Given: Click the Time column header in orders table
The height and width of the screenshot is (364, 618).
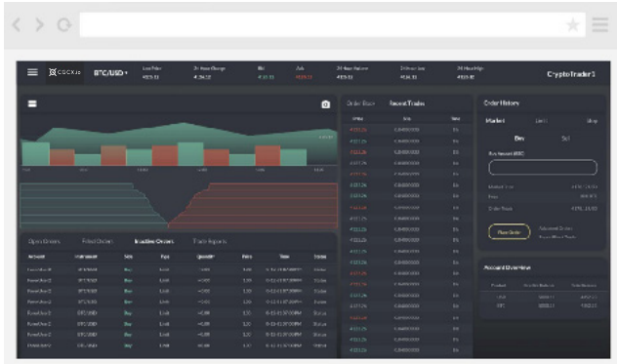Looking at the screenshot, I should [x=284, y=257].
